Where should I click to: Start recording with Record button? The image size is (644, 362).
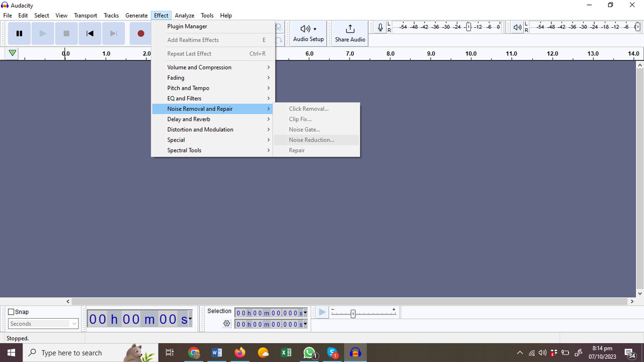point(140,34)
